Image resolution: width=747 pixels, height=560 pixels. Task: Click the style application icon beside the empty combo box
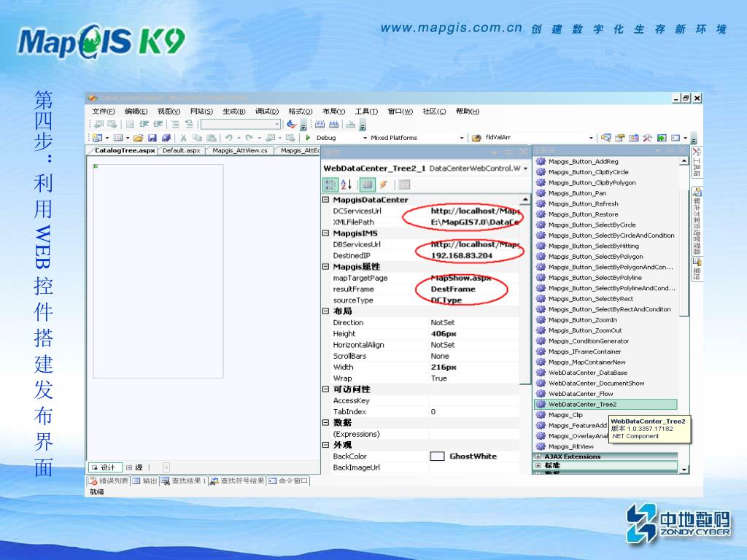tap(291, 124)
